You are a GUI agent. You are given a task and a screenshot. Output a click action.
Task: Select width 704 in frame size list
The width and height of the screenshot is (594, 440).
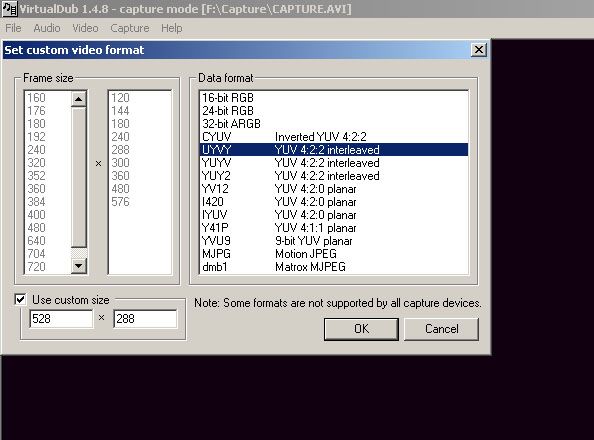(48, 254)
